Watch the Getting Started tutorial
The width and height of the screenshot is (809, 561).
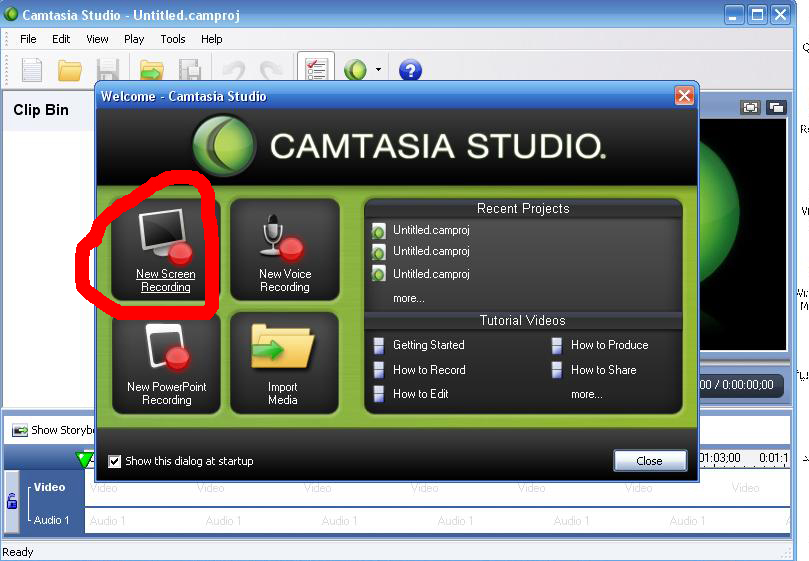[x=429, y=345]
